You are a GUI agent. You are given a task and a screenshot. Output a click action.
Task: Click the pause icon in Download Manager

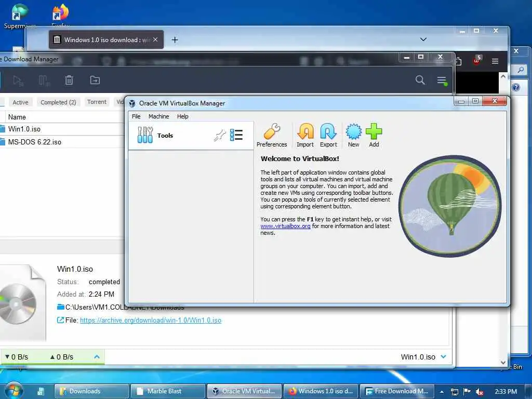pos(44,81)
